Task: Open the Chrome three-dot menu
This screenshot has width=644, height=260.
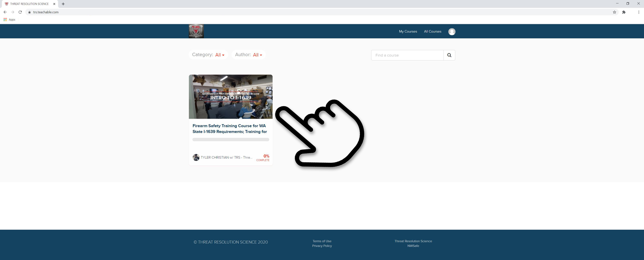Action: coord(638,12)
